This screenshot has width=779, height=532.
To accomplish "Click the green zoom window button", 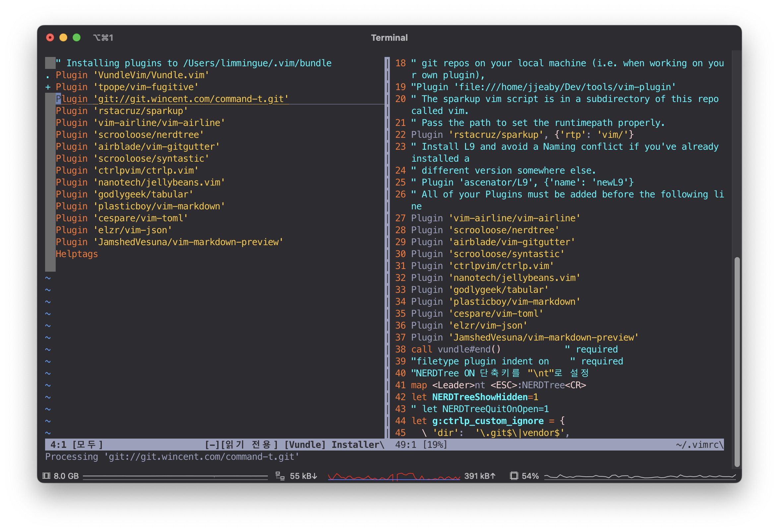I will pos(77,37).
